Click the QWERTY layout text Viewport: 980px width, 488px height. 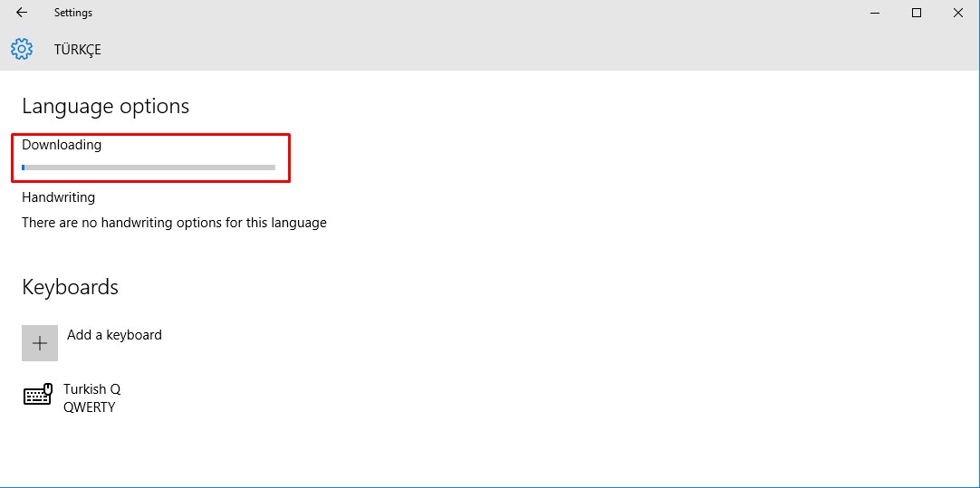click(89, 407)
